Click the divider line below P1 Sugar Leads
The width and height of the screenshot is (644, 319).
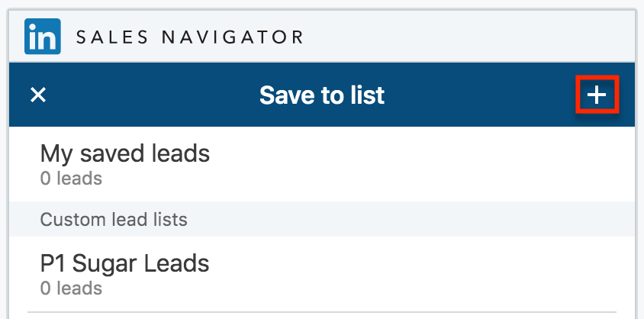coord(321,311)
